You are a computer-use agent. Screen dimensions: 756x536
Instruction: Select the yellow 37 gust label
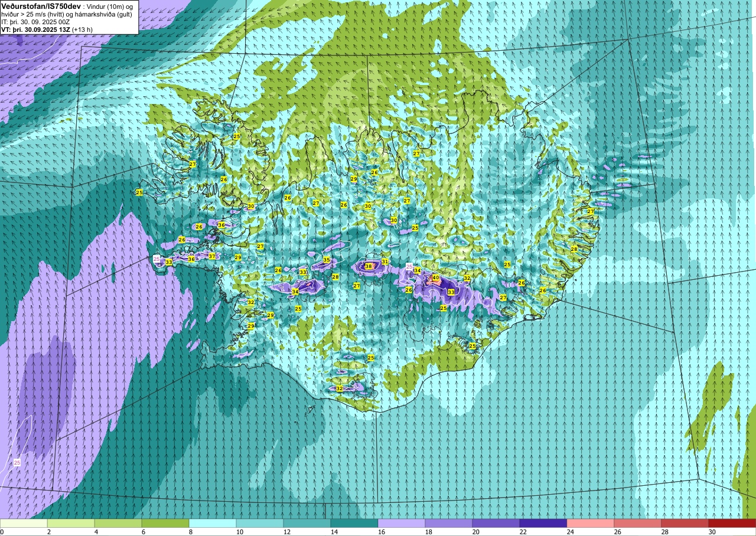click(212, 256)
